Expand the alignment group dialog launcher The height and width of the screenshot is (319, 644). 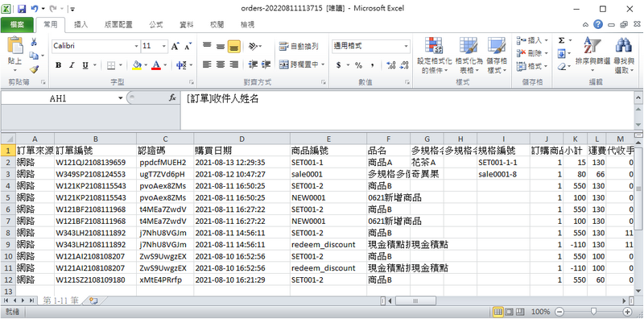pyautogui.click(x=324, y=82)
